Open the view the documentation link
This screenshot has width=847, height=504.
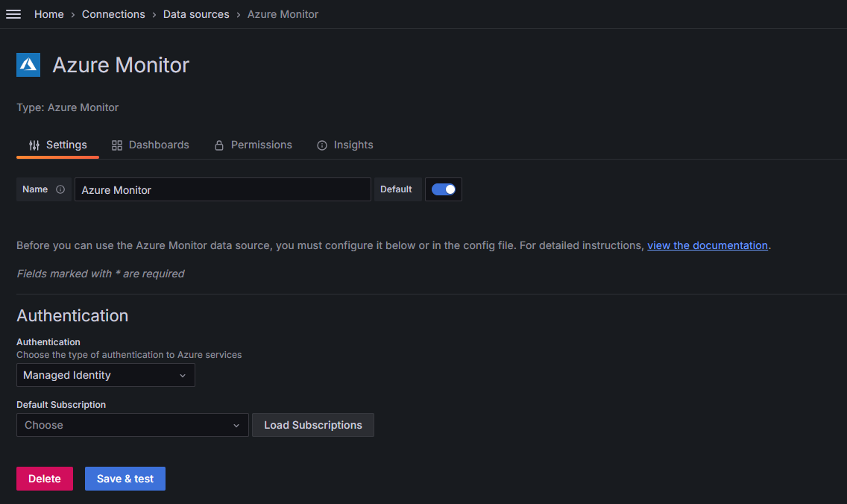708,245
